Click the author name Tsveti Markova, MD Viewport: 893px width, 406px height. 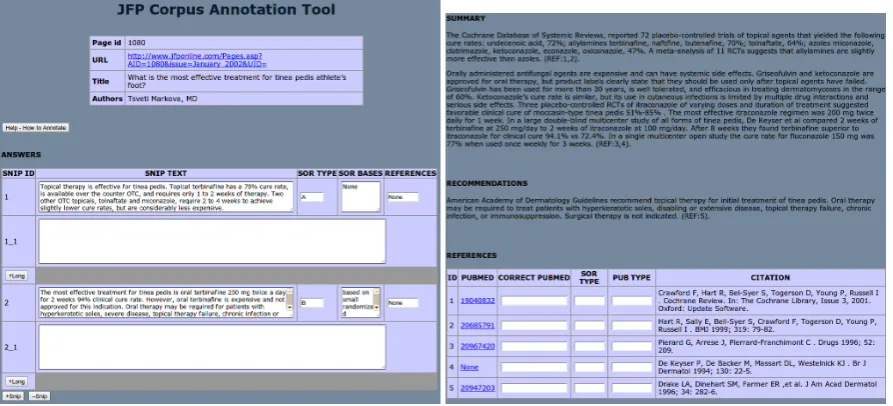(162, 99)
